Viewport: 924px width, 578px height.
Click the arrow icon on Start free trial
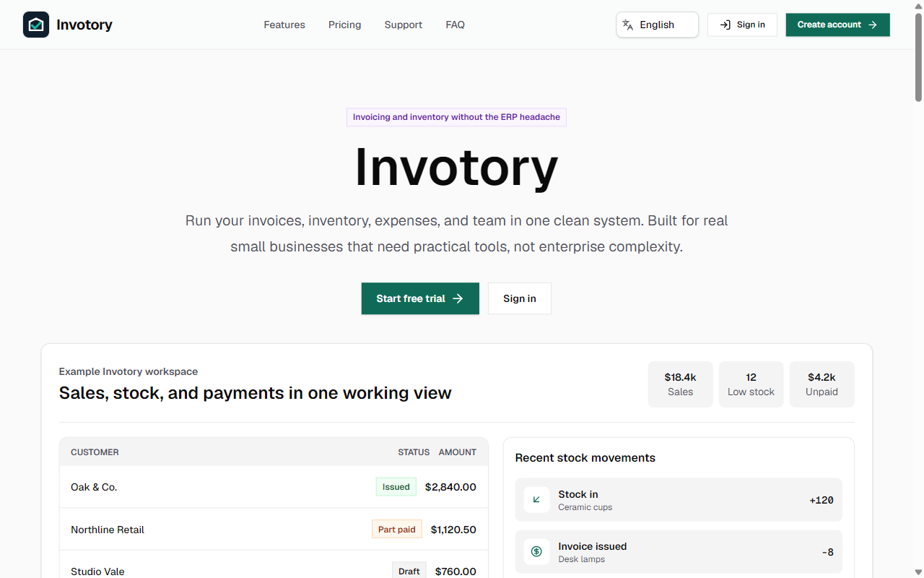tap(458, 298)
